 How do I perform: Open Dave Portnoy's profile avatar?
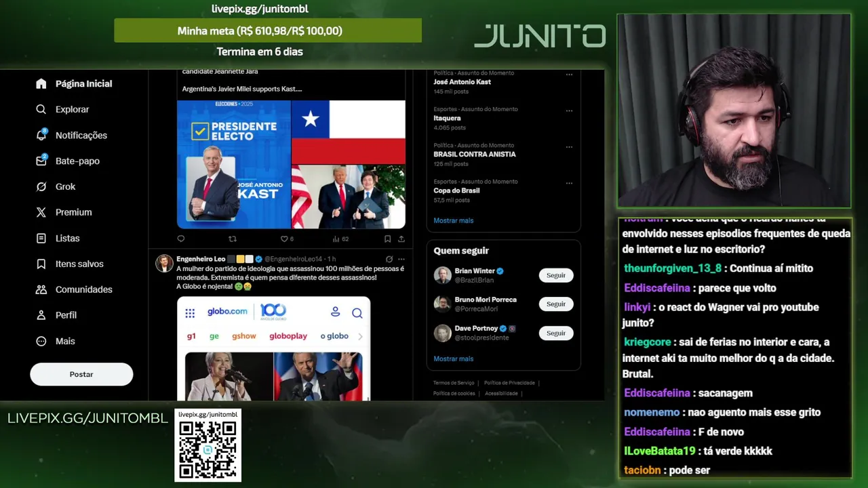tap(442, 333)
